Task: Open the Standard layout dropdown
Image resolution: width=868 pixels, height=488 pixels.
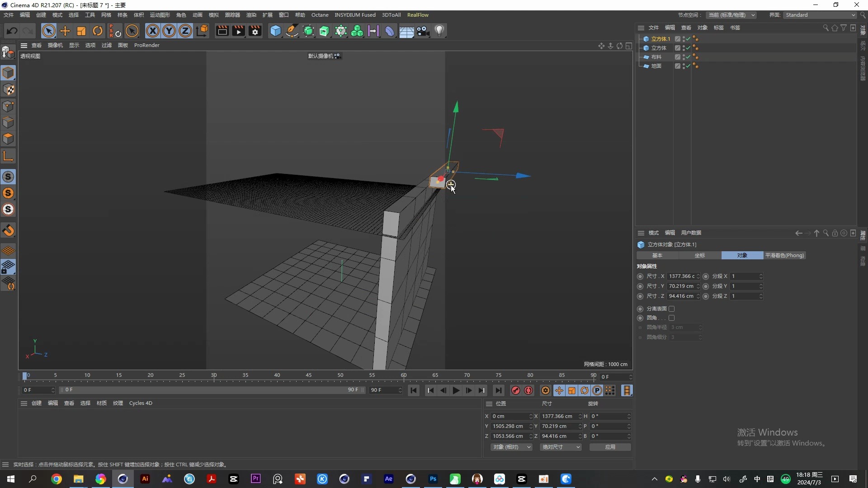Action: [x=820, y=15]
